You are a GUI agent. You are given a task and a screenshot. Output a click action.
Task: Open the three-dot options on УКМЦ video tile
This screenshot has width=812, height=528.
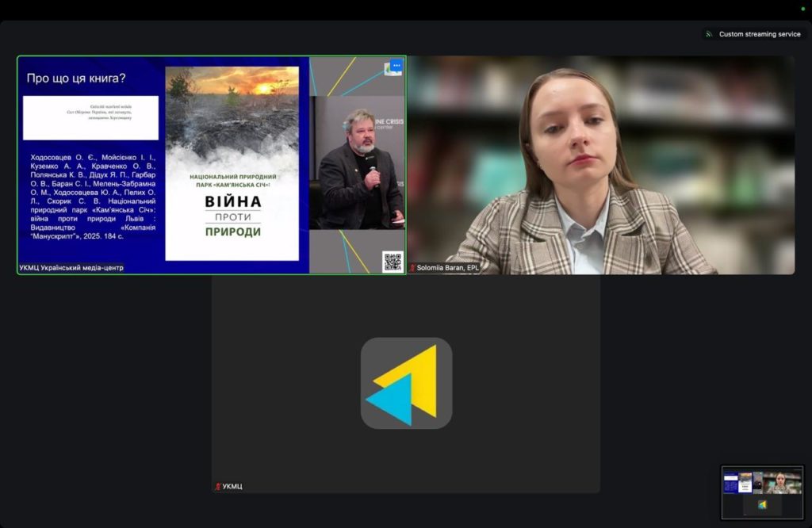[393, 67]
